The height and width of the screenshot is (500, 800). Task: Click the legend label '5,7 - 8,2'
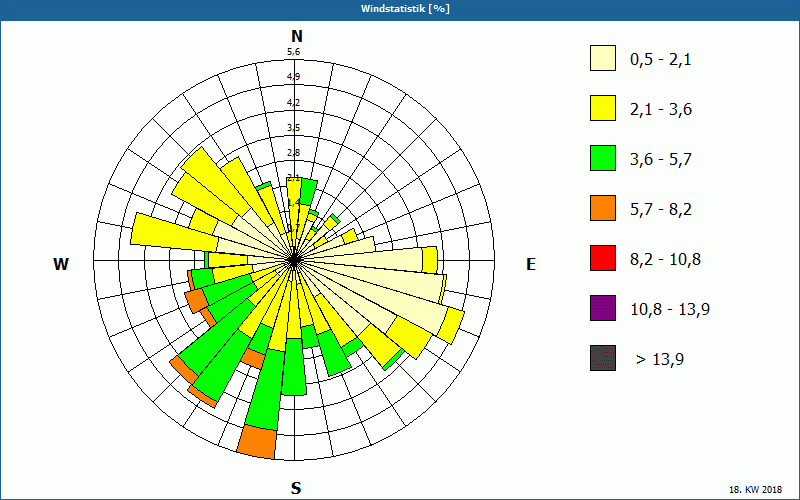[661, 210]
